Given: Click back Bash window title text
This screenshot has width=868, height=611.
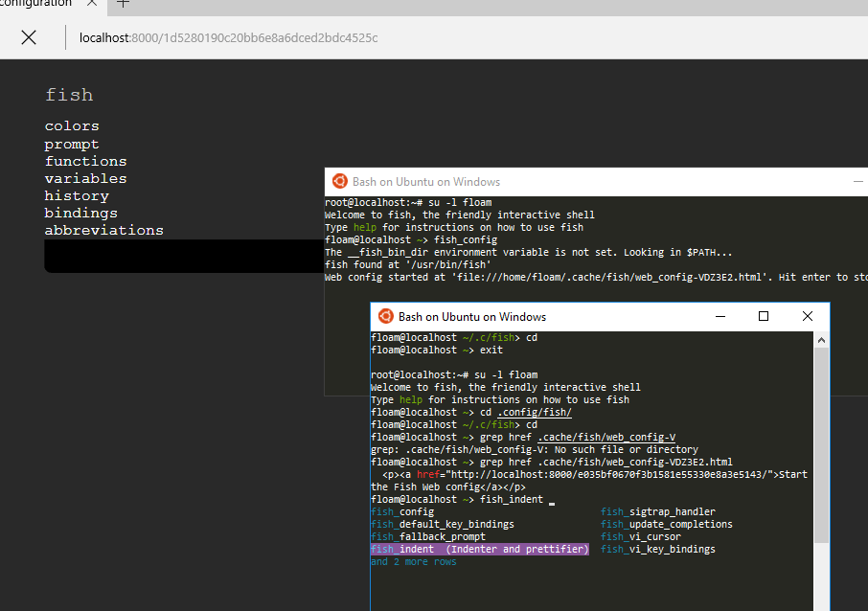Looking at the screenshot, I should pyautogui.click(x=426, y=182).
